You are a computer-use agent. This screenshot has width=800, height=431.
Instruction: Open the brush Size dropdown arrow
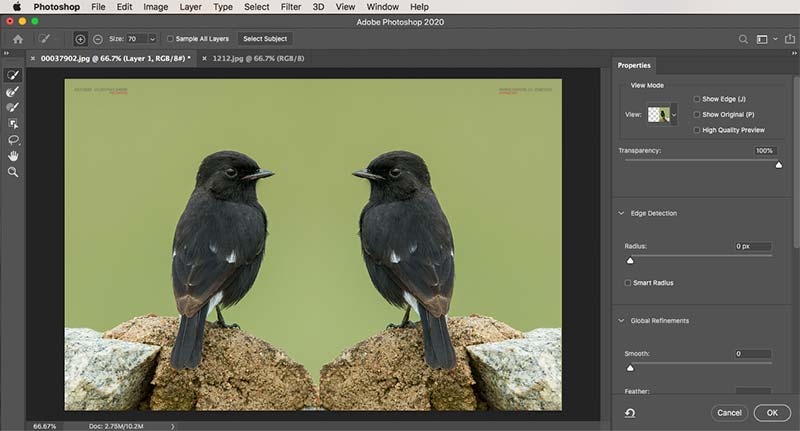pos(152,39)
